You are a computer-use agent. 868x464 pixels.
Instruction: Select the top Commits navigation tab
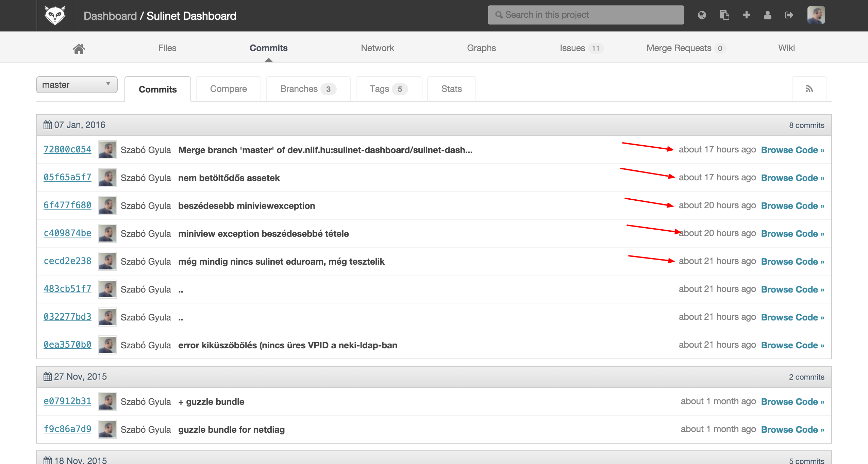click(x=268, y=48)
